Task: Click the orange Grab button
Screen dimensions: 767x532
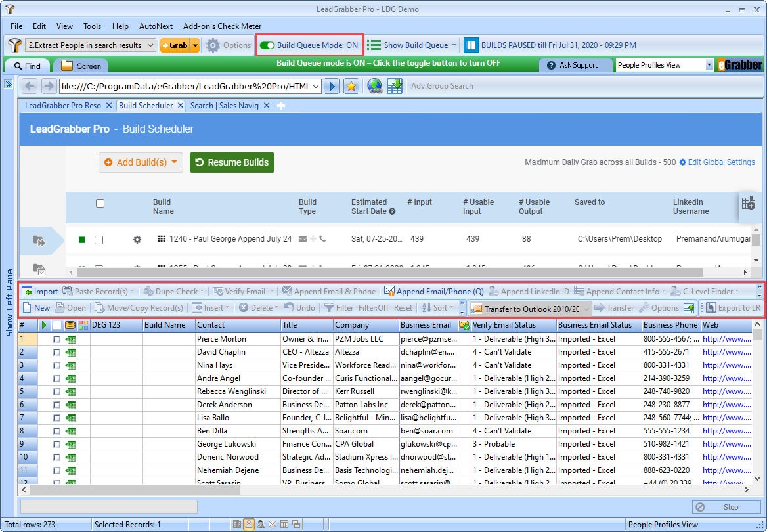Action: [175, 45]
